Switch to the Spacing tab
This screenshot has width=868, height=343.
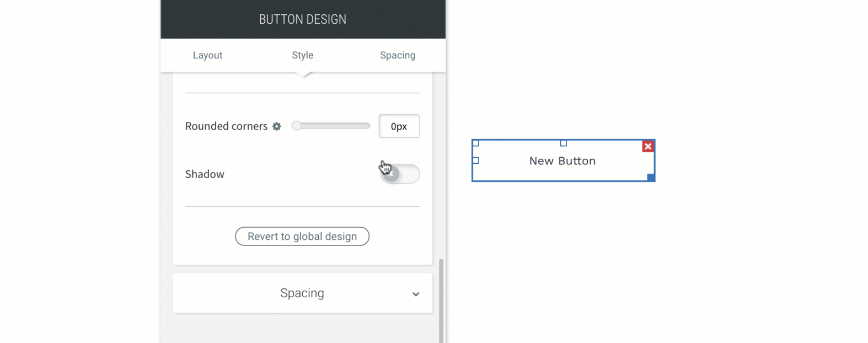(x=398, y=55)
